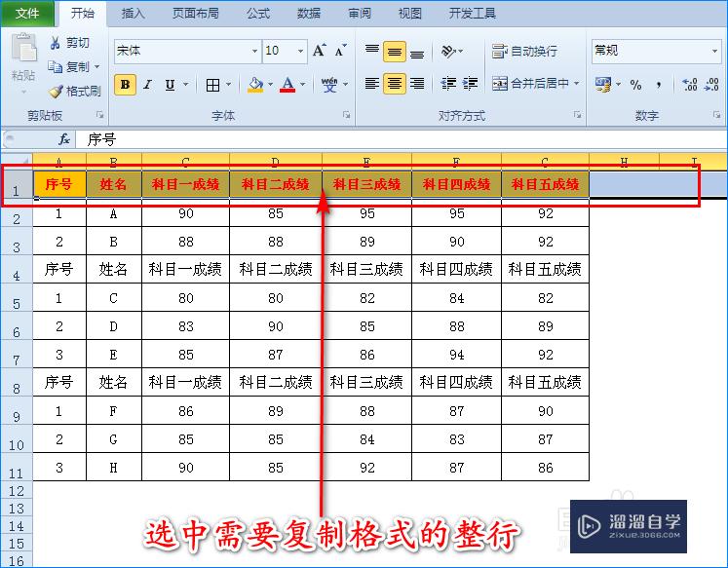
Task: Switch to the 数据 tab
Action: click(309, 13)
